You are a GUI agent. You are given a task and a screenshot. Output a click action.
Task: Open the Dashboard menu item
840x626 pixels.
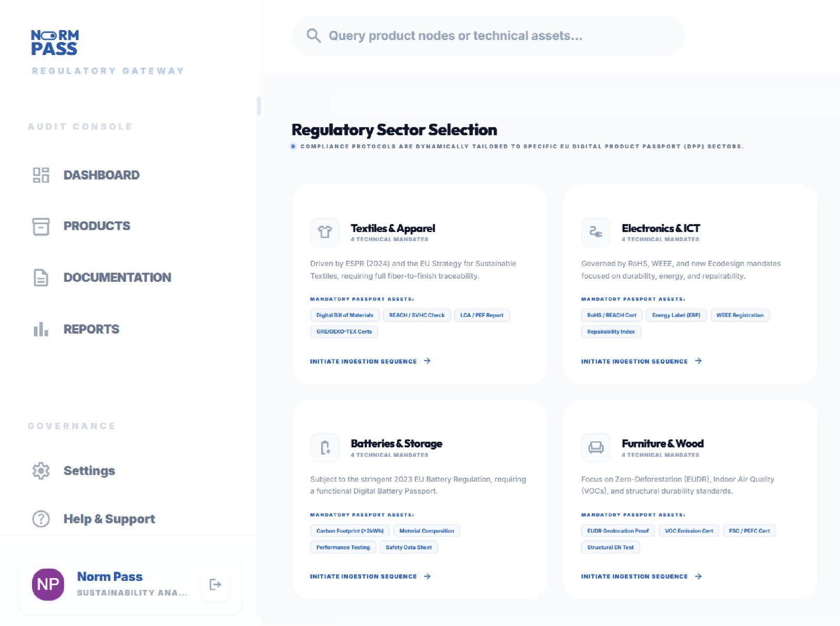[x=101, y=175]
